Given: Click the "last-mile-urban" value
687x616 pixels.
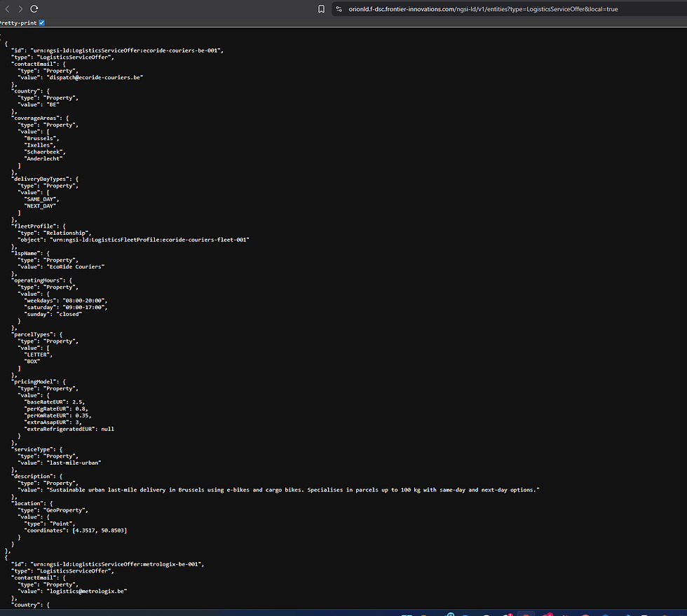Looking at the screenshot, I should 74,463.
